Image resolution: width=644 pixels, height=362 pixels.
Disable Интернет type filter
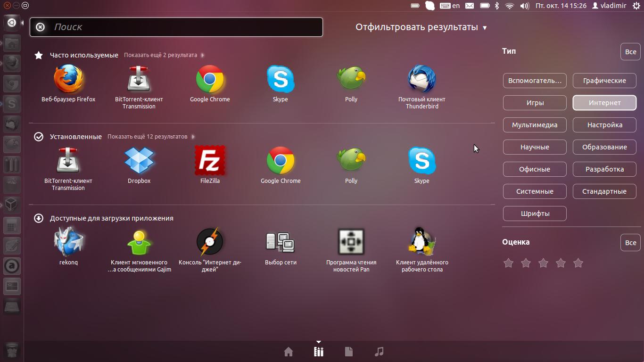point(604,103)
